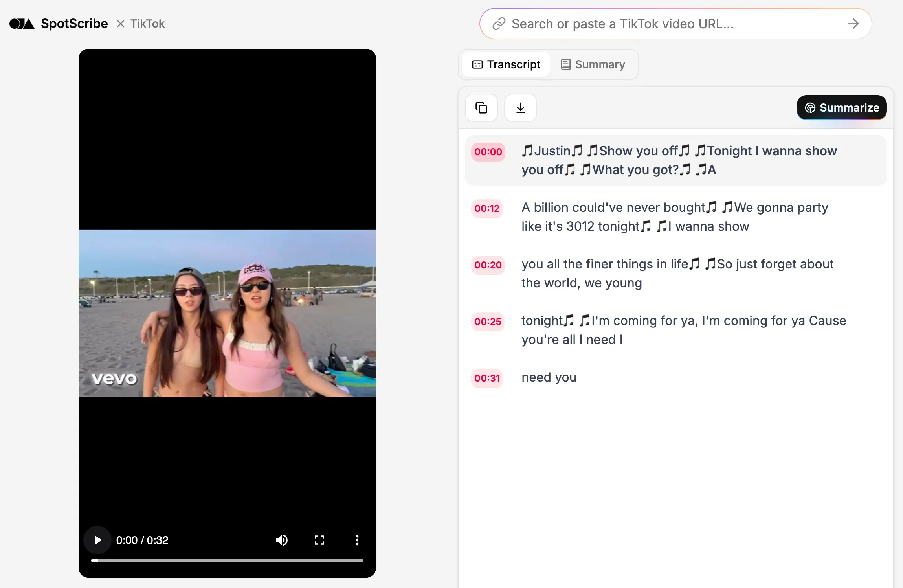
Task: Click the video progress bar
Action: click(227, 560)
